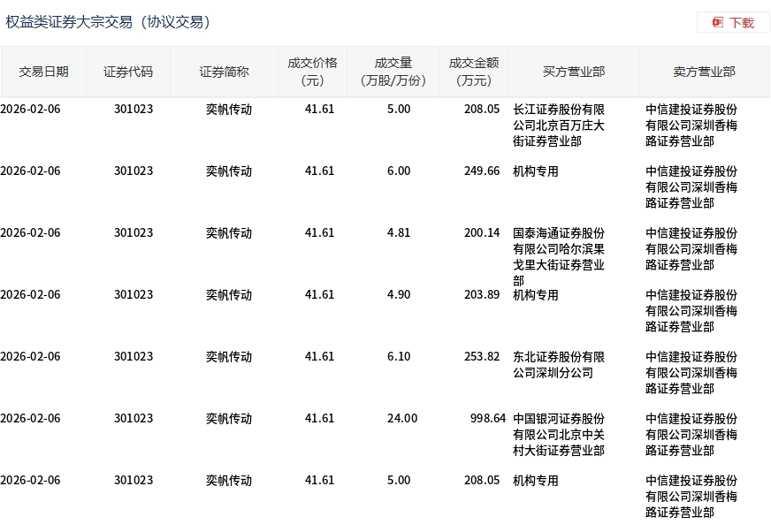Click volume 6.10 in the table
Image resolution: width=771 pixels, height=532 pixels.
coord(398,357)
